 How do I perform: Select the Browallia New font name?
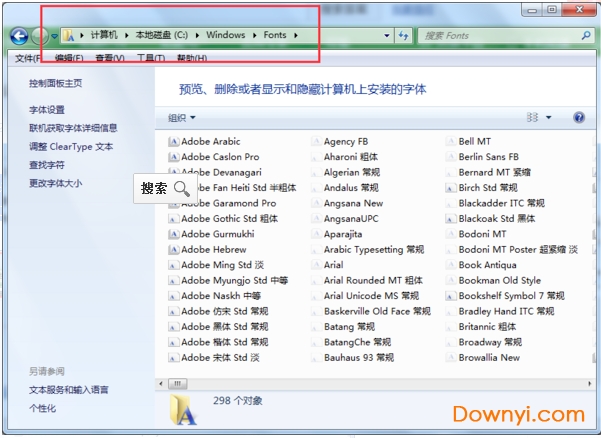pyautogui.click(x=489, y=358)
